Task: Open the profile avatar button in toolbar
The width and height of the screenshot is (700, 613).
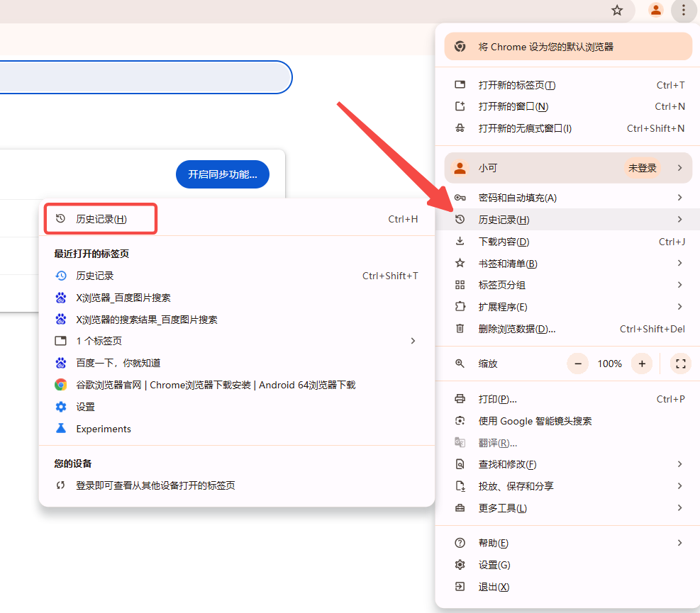Action: tap(655, 10)
